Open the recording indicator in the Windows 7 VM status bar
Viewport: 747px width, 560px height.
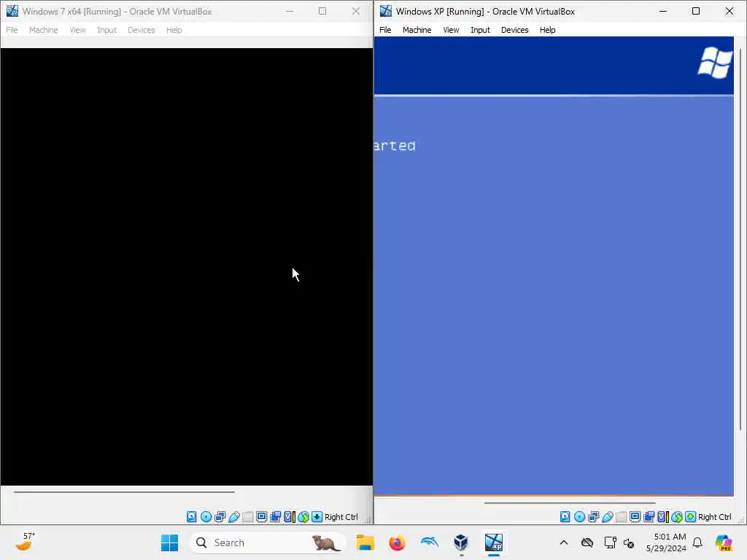coord(275,517)
